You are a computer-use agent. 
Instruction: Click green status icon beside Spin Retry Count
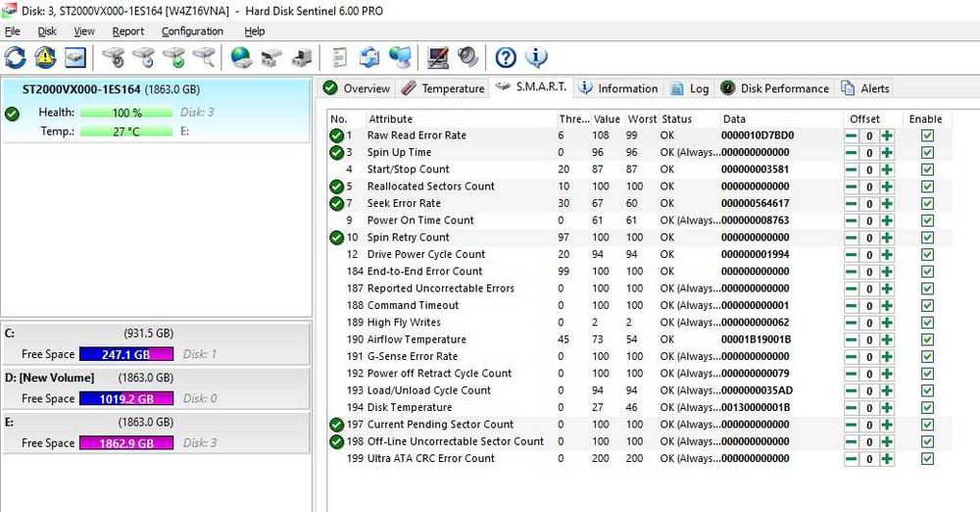click(x=336, y=237)
